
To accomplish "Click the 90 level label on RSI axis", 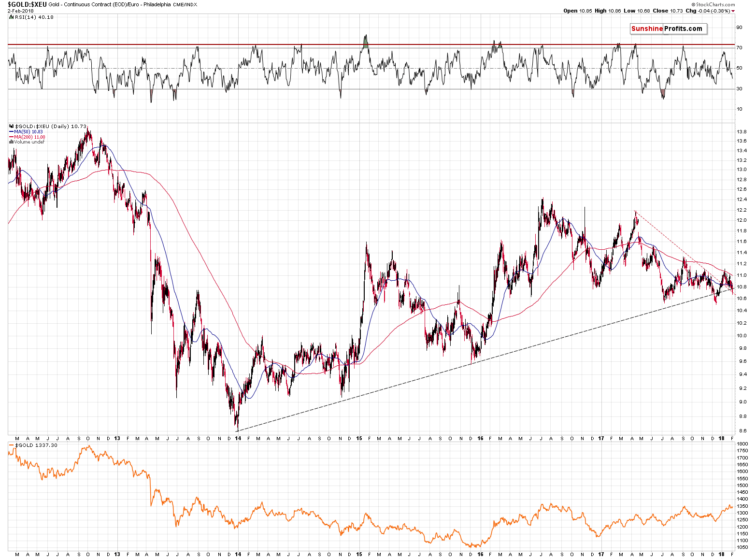I will tap(739, 28).
